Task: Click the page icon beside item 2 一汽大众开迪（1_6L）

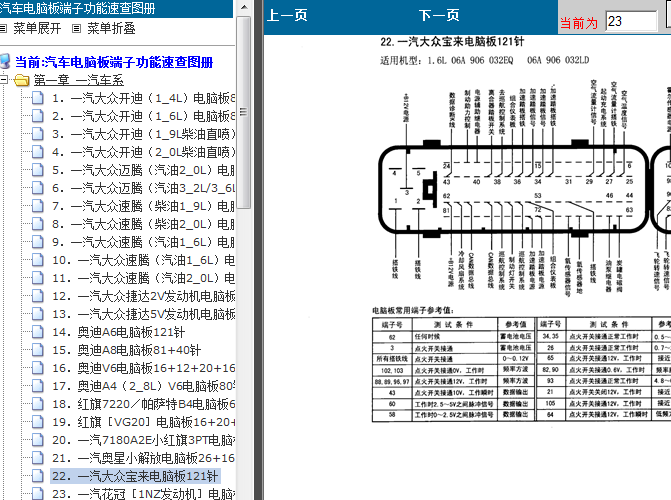Action: [38, 116]
